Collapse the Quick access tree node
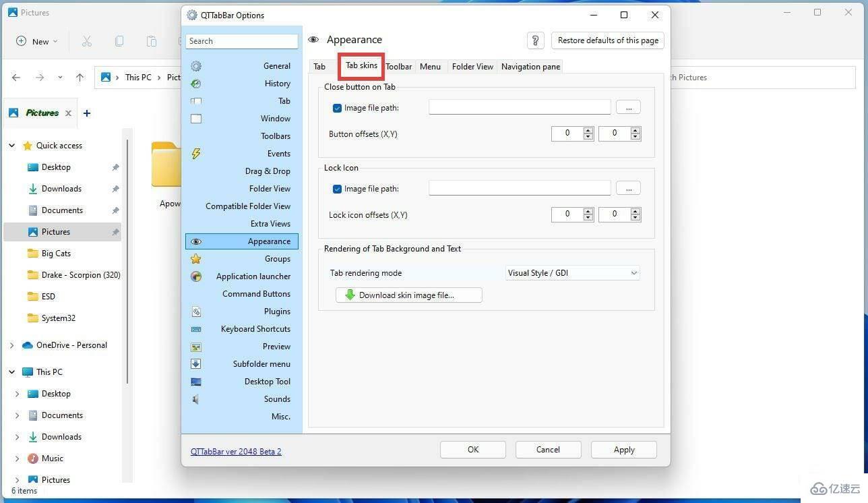Screen dimensions: 868x503 [x=11, y=146]
